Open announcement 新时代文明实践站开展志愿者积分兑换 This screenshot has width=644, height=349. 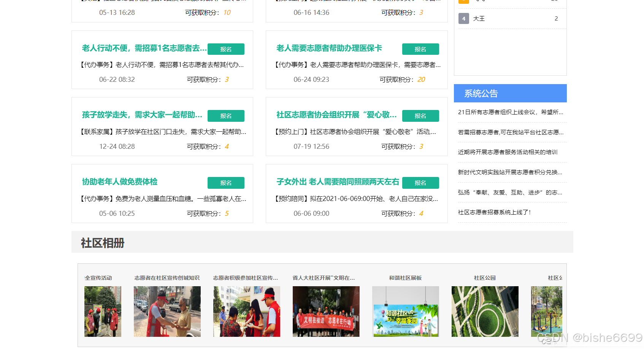[x=510, y=172]
